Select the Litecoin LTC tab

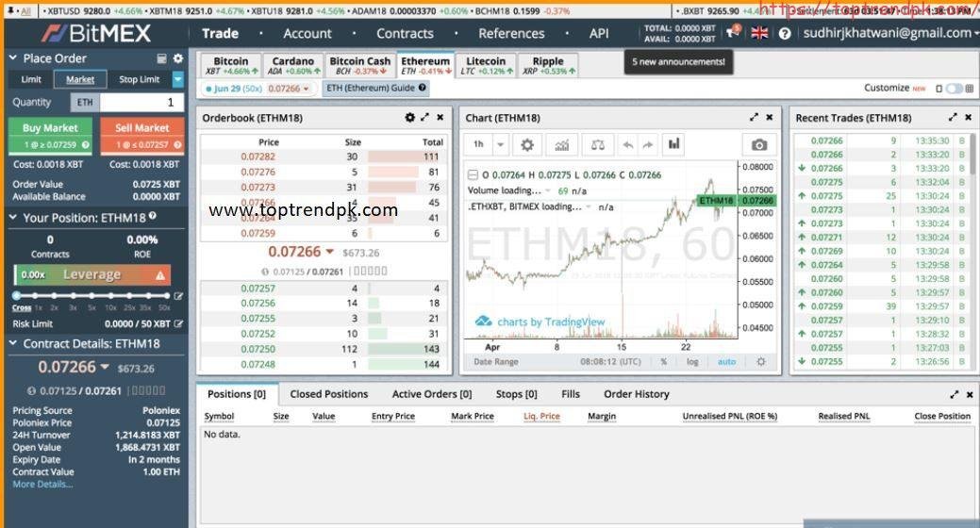pos(487,65)
